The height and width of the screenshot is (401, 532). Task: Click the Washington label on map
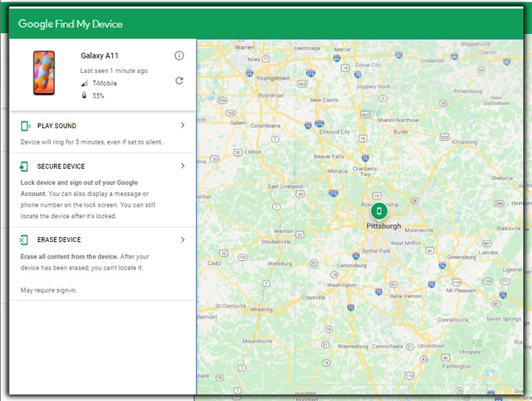coord(342,285)
